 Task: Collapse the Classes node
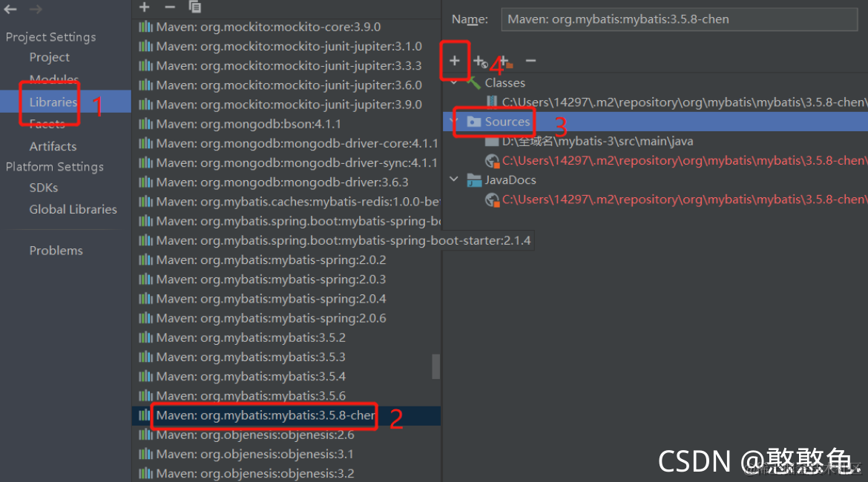[x=454, y=82]
